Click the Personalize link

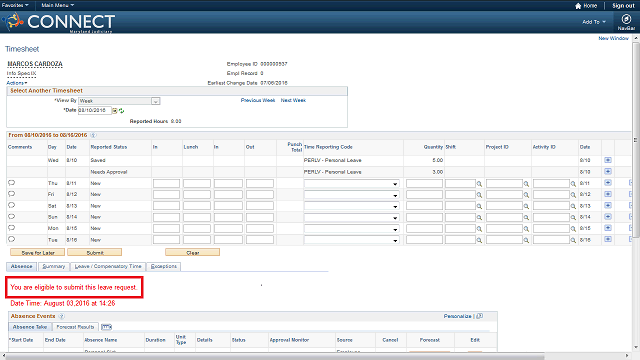click(x=458, y=316)
